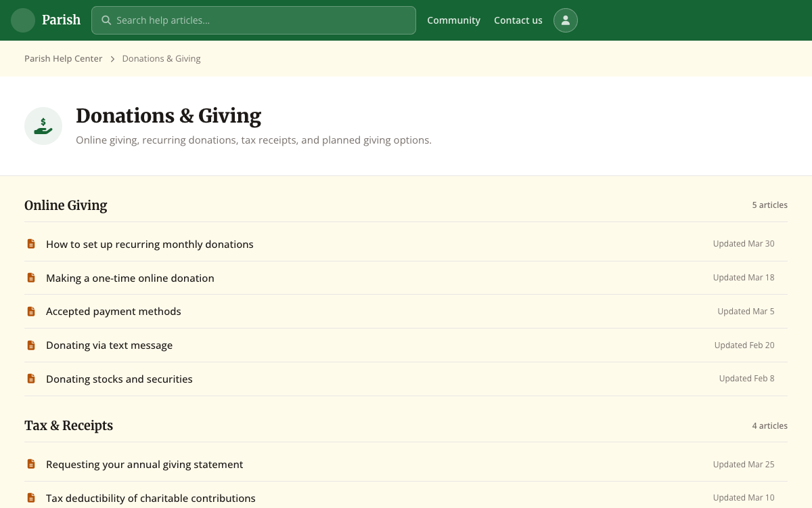
Task: Click the breadcrumb chevron separator
Action: [x=112, y=59]
